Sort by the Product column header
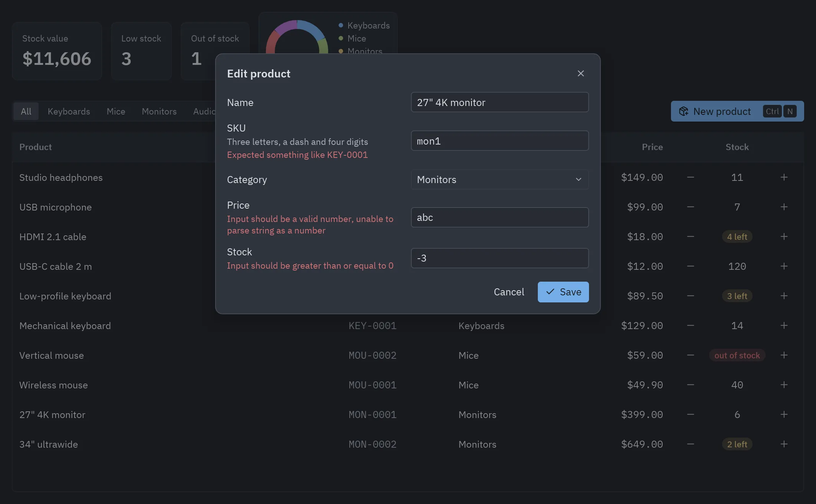816x504 pixels. (36, 147)
